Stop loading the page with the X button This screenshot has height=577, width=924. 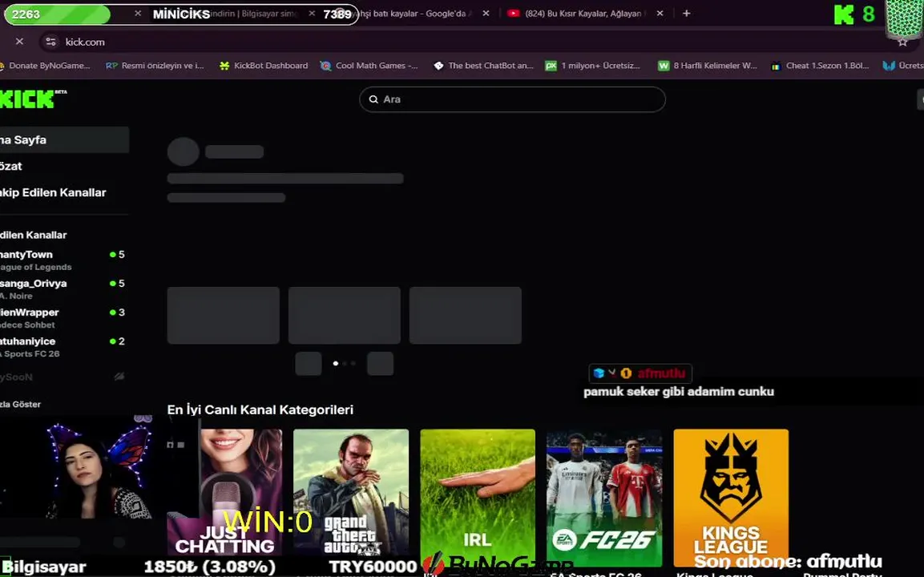19,41
